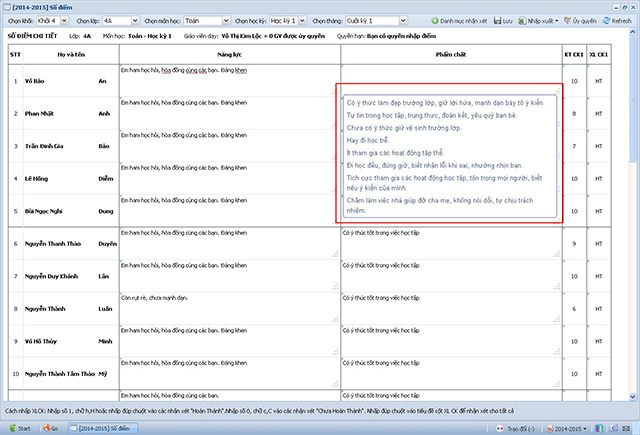Image resolution: width=640 pixels, height=435 pixels.
Task: Click the Năng lực column header
Action: coord(229,53)
